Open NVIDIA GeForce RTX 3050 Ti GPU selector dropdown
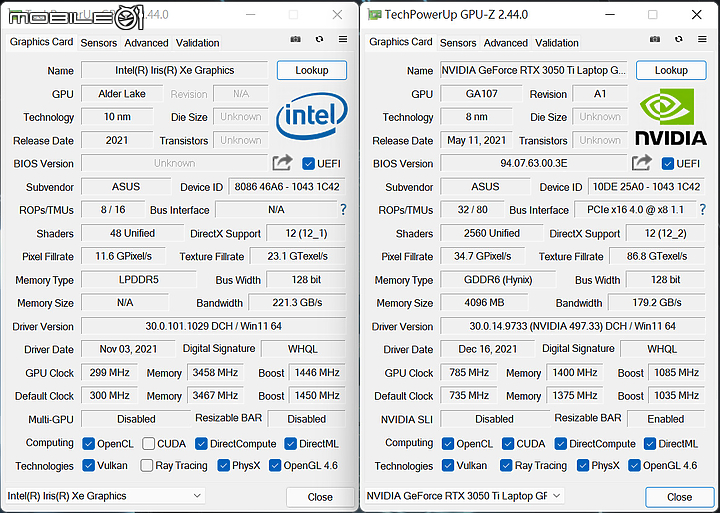This screenshot has height=513, width=720. tap(464, 496)
